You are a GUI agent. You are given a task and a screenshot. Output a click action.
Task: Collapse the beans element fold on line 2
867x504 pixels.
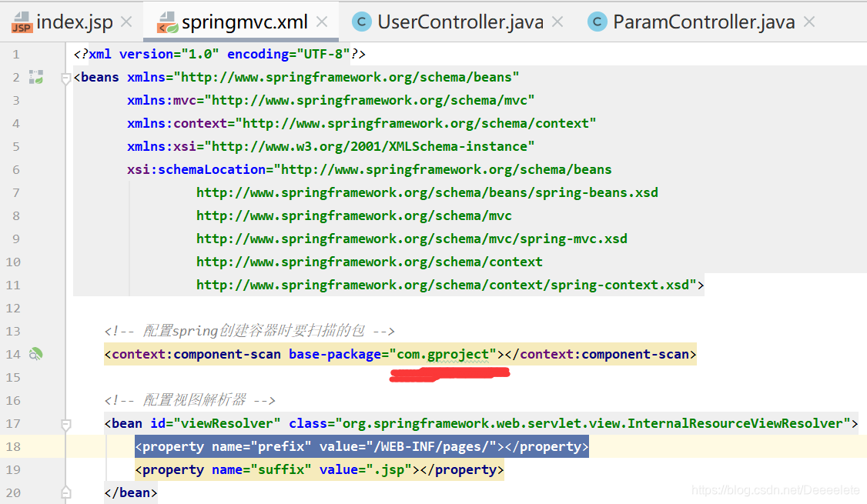point(65,78)
